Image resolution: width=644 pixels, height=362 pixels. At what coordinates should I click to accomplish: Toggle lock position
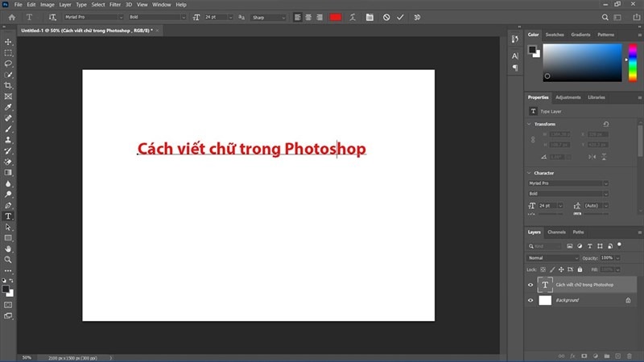561,269
